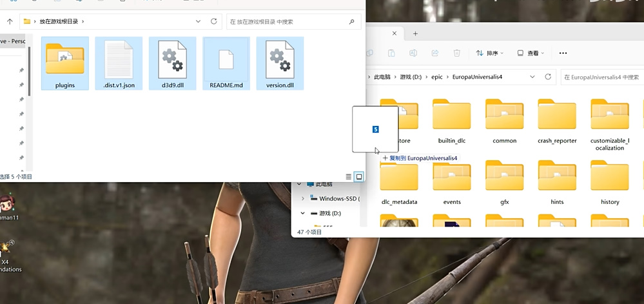644x304 pixels.
Task: Click search magnifier in 放在游戏根目录 window
Action: 351,22
